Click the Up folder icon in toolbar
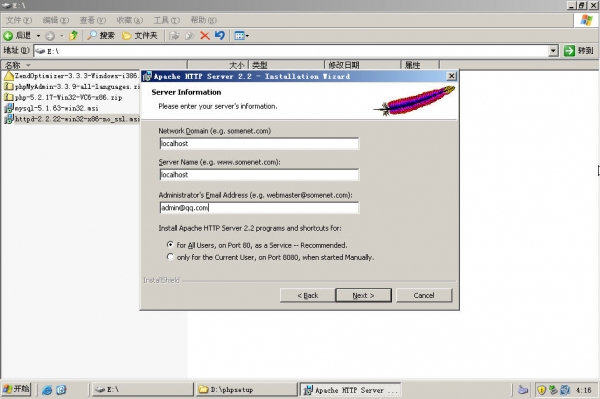This screenshot has height=399, width=600. pyautogui.click(x=73, y=36)
